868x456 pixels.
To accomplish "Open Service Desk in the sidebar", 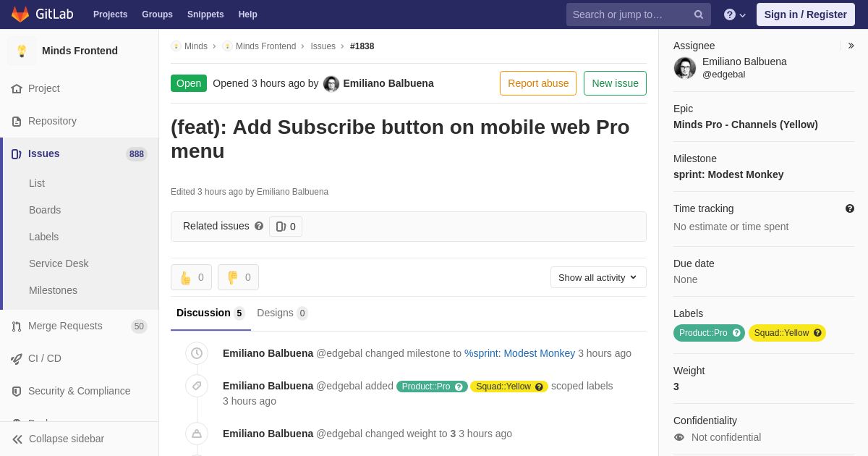I will tap(59, 263).
